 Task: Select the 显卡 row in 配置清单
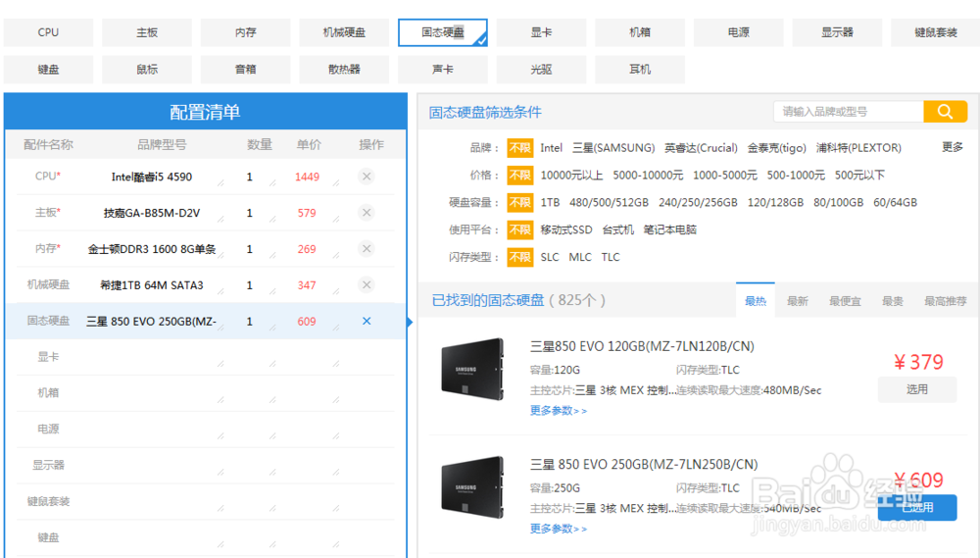click(x=206, y=357)
